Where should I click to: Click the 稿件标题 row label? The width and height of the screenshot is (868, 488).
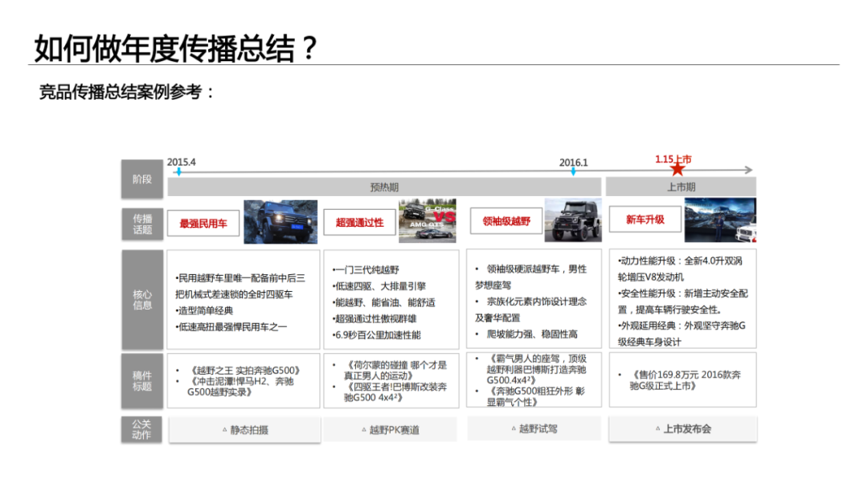point(142,380)
